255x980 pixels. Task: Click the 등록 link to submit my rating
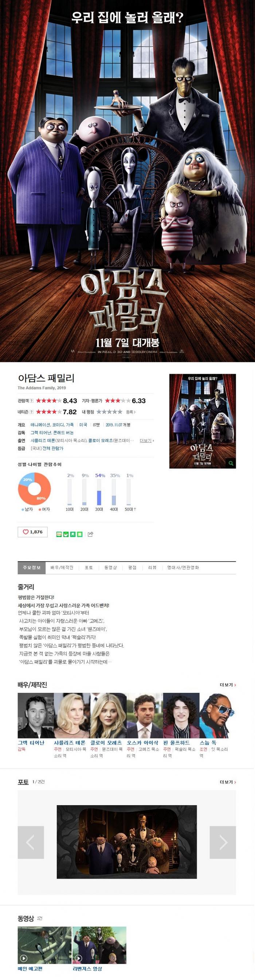[x=131, y=412]
